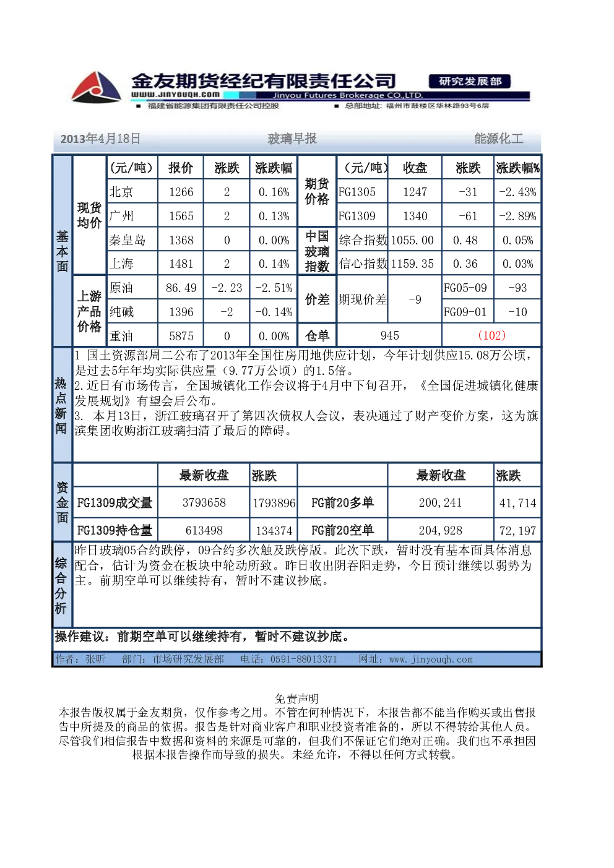This screenshot has height=868, width=614.
Task: Open the www.jinyouqh.com link in the footer row
Action: point(431,660)
